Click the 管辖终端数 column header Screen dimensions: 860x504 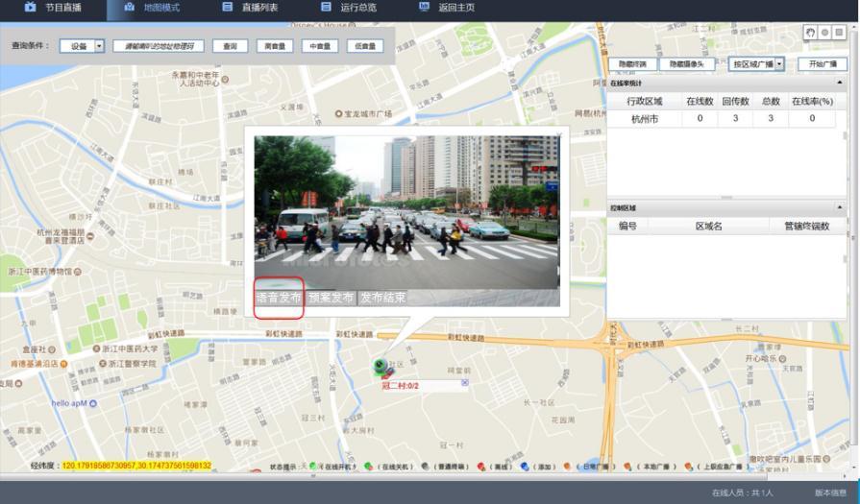(807, 227)
